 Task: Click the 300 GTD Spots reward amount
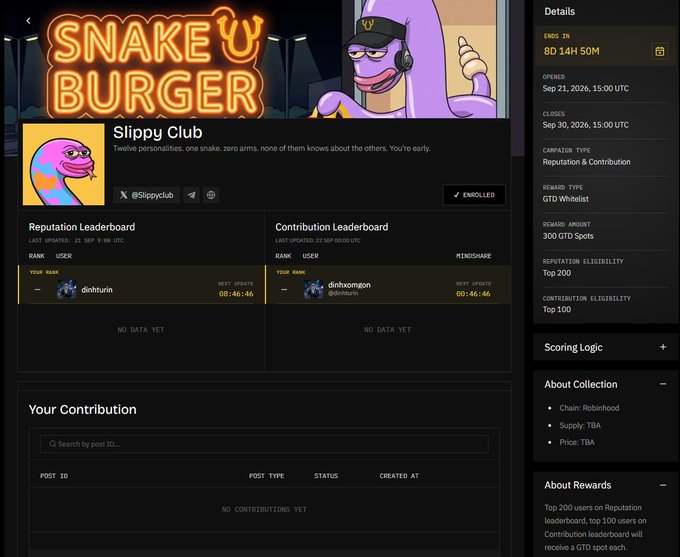pos(568,236)
